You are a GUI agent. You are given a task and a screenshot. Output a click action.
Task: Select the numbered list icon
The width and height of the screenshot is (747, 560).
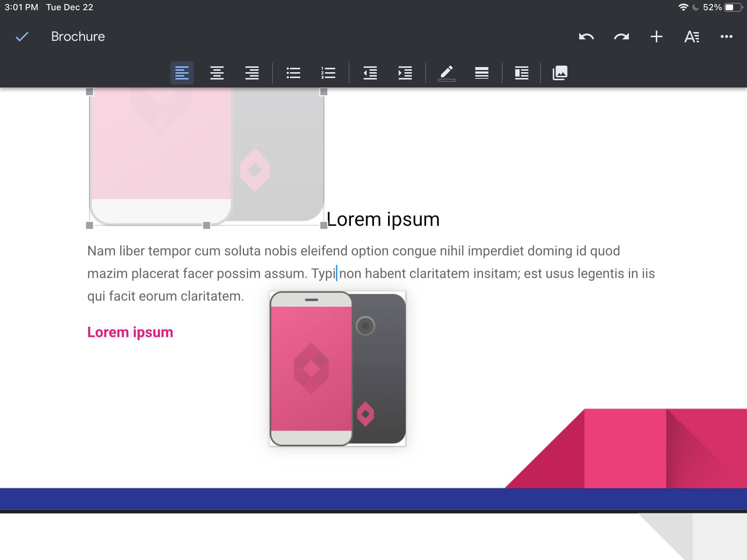[329, 72]
